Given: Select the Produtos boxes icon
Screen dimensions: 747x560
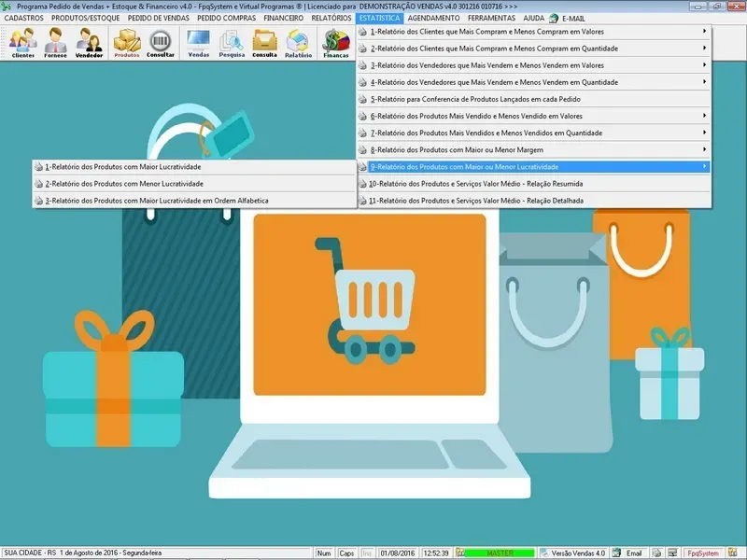Looking at the screenshot, I should coord(127,43).
